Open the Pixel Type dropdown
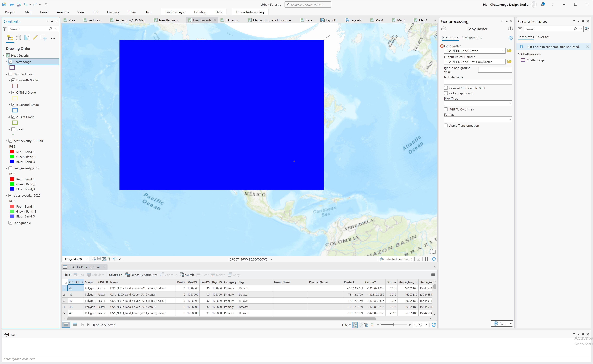The width and height of the screenshot is (593, 364). coord(510,103)
